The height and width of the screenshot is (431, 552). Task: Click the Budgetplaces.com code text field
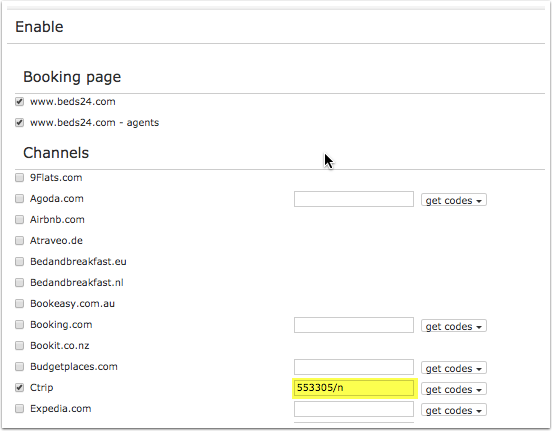click(354, 367)
